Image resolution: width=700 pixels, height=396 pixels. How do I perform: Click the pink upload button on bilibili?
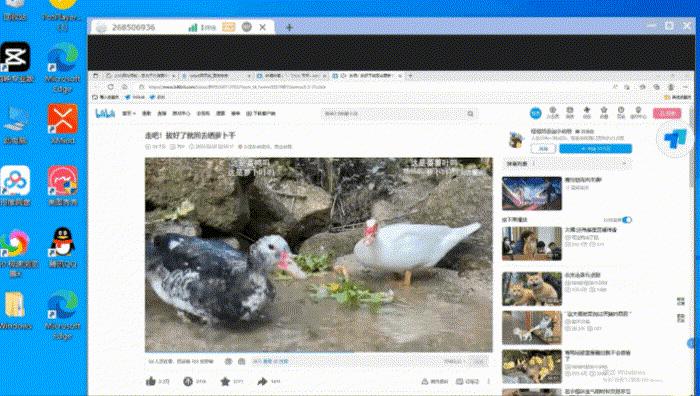[x=667, y=113]
